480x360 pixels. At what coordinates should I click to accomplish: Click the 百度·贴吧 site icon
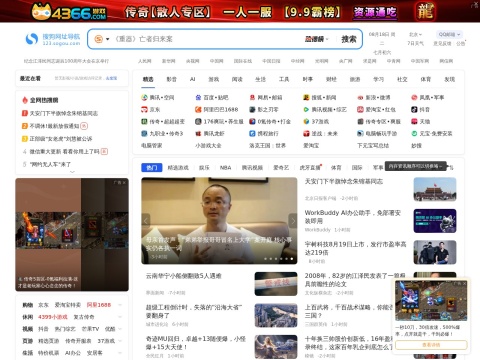click(x=198, y=97)
